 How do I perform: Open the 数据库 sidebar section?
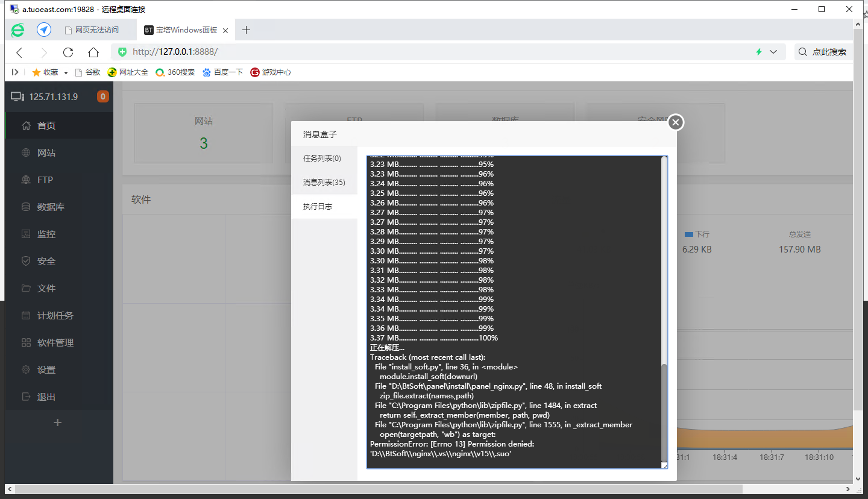click(59, 207)
